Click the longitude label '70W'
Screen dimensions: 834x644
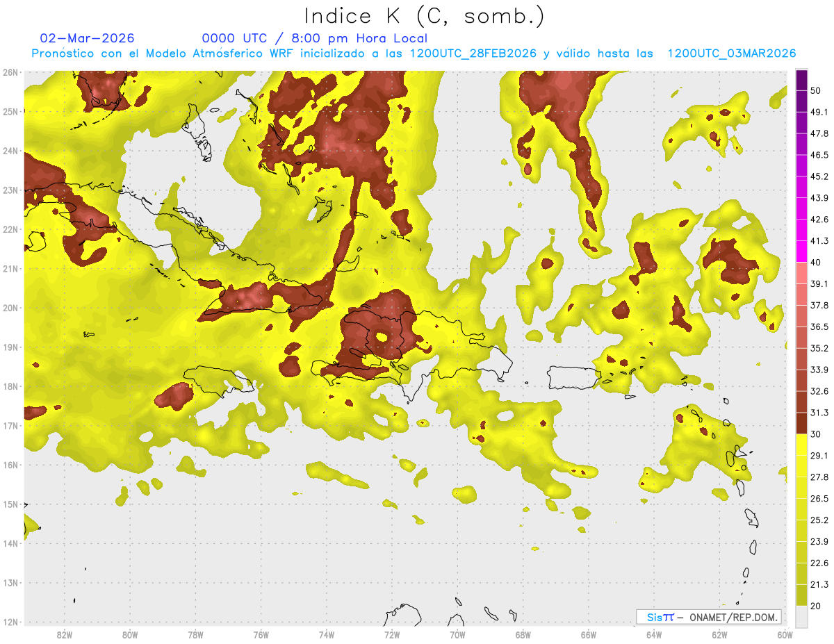click(457, 635)
